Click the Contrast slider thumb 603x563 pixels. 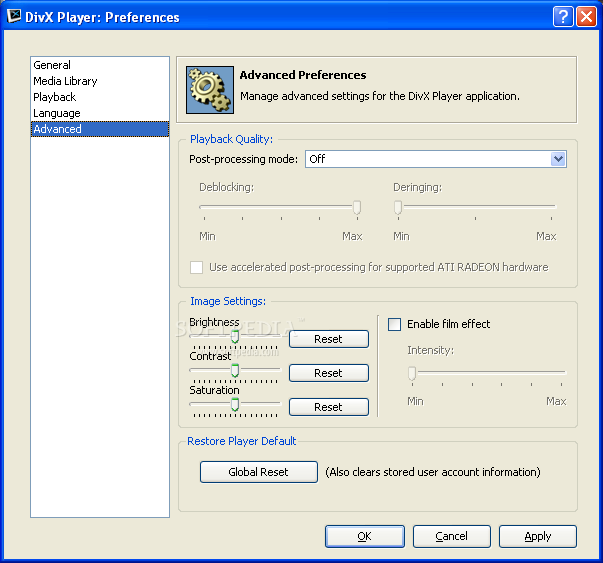click(235, 371)
